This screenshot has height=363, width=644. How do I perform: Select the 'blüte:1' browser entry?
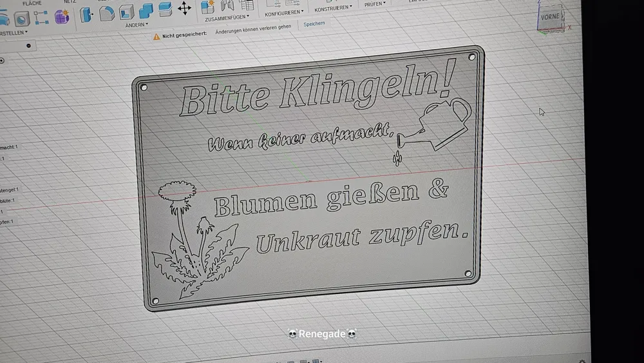tap(7, 201)
